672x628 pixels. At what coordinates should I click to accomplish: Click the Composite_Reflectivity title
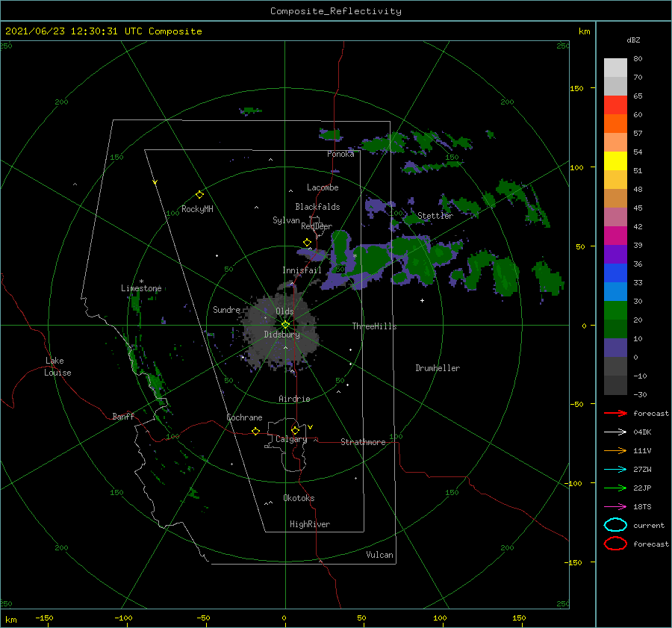(x=336, y=11)
